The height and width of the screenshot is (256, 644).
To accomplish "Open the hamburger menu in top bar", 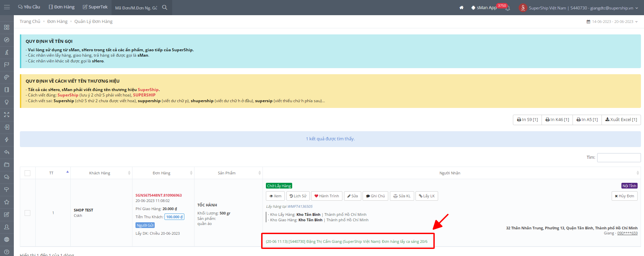I will point(7,7).
